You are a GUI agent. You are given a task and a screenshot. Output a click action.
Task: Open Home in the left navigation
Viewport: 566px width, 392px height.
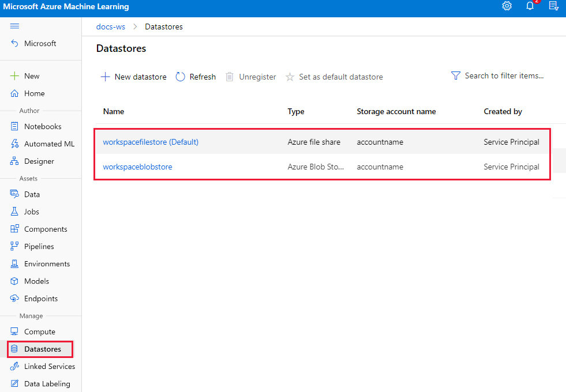(x=34, y=93)
